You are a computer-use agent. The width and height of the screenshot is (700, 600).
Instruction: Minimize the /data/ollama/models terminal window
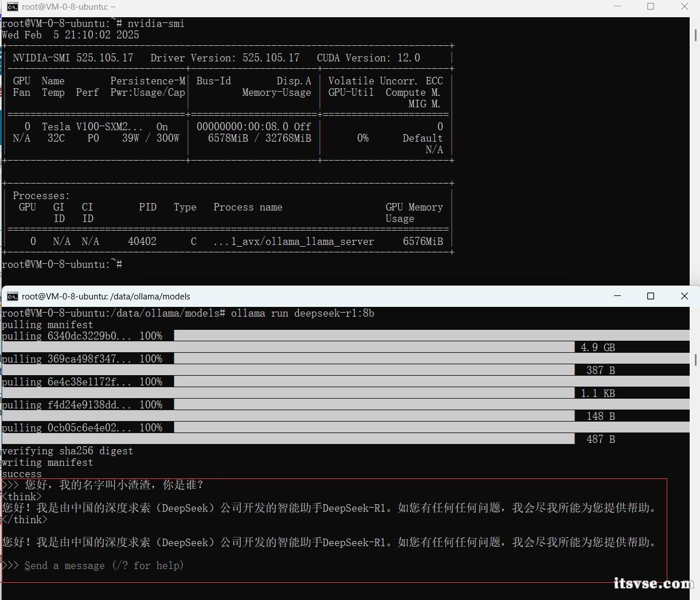617,296
